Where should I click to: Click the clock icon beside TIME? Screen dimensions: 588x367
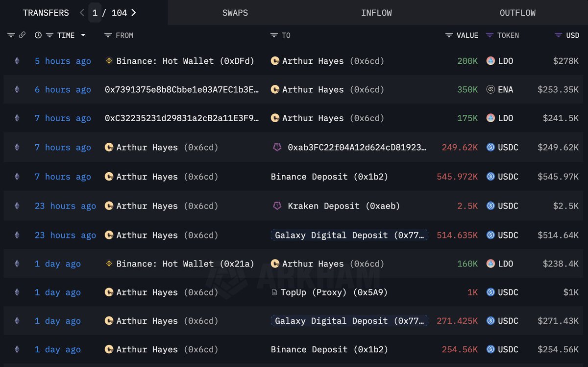click(x=38, y=35)
